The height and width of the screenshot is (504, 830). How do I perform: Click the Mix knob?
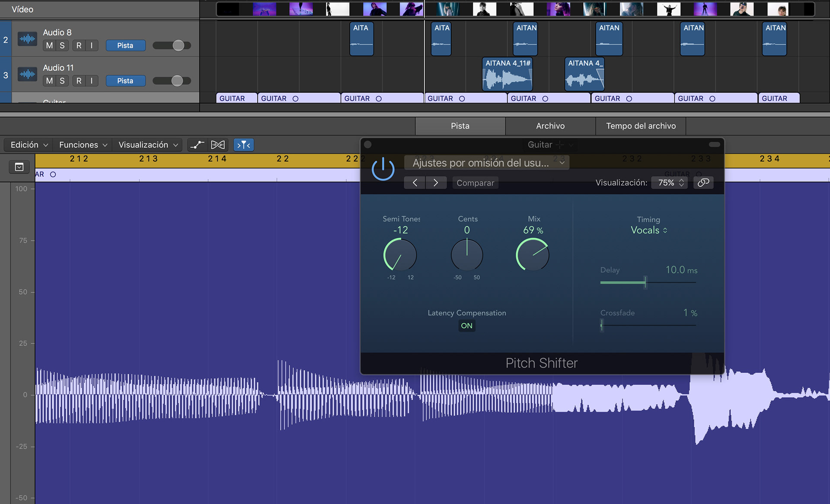[x=533, y=255]
